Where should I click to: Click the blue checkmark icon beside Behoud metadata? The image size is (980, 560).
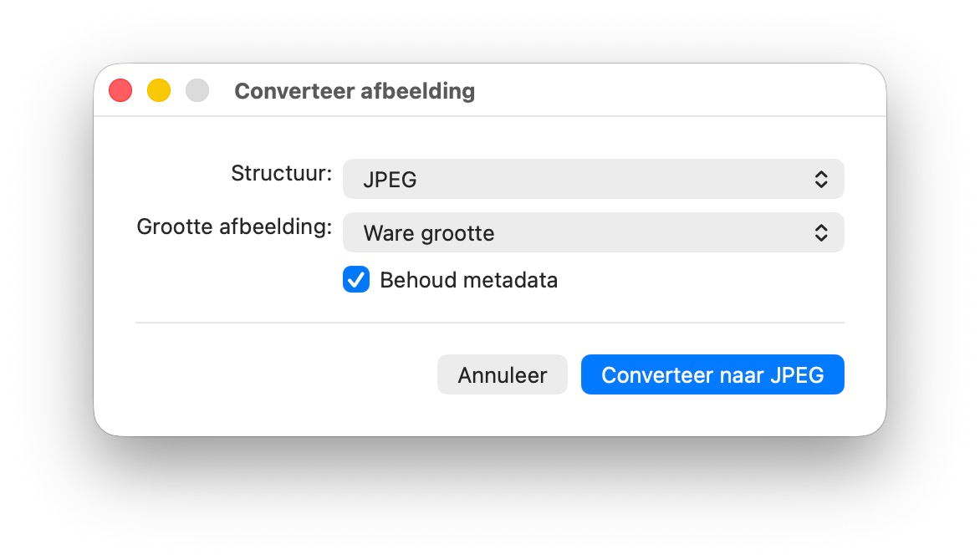(x=356, y=280)
